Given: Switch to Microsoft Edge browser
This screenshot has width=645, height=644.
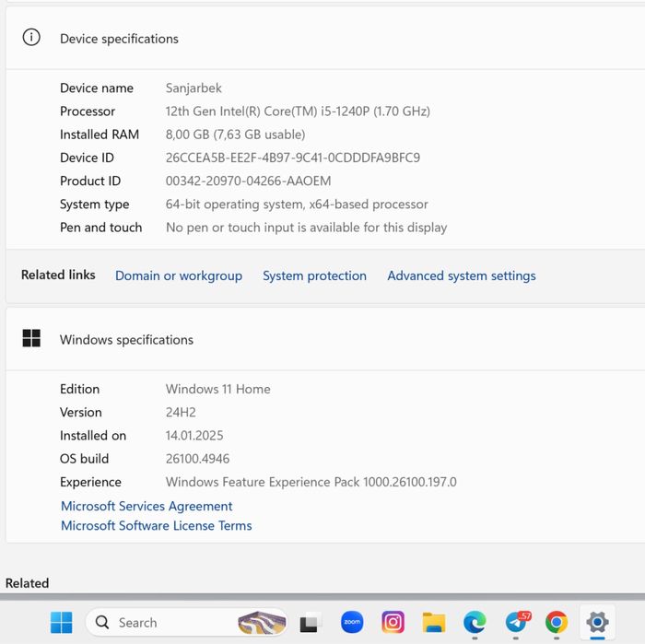Looking at the screenshot, I should (x=475, y=623).
